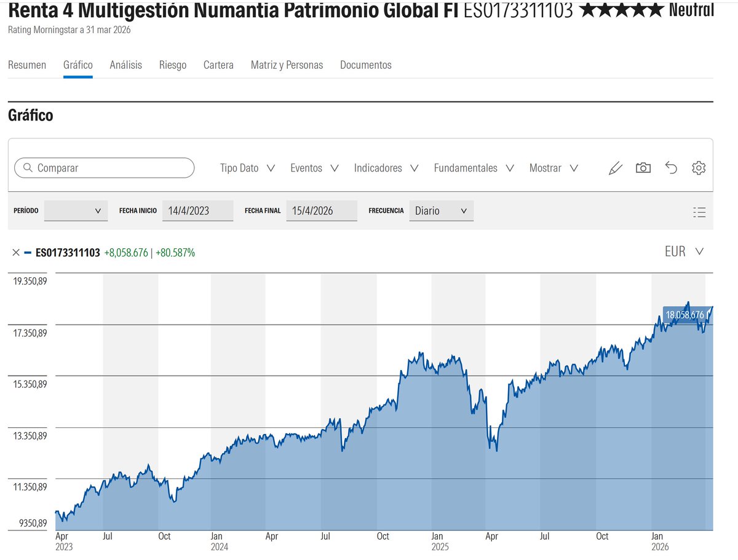Click the Rating Morningstar a 31 mar 2026 text
738x560 pixels.
point(69,30)
